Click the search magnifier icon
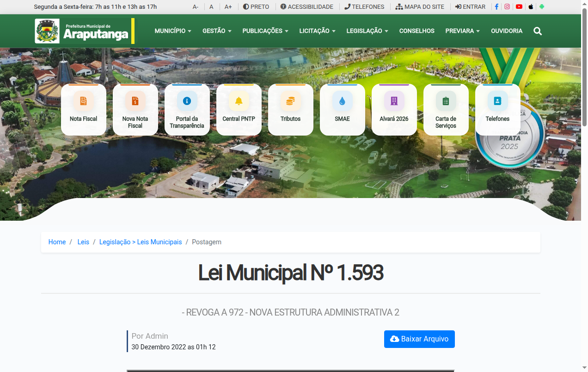 pos(538,31)
